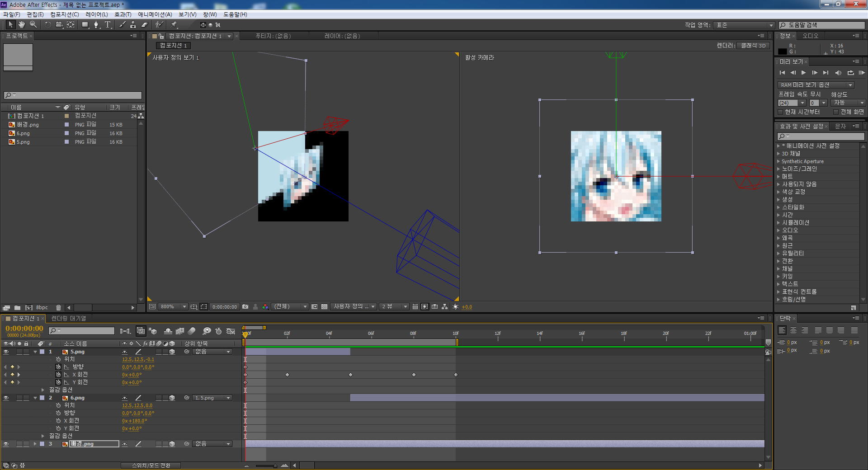The width and height of the screenshot is (868, 470).
Task: Toggle X rotation stopwatch on 5.png
Action: [x=58, y=375]
